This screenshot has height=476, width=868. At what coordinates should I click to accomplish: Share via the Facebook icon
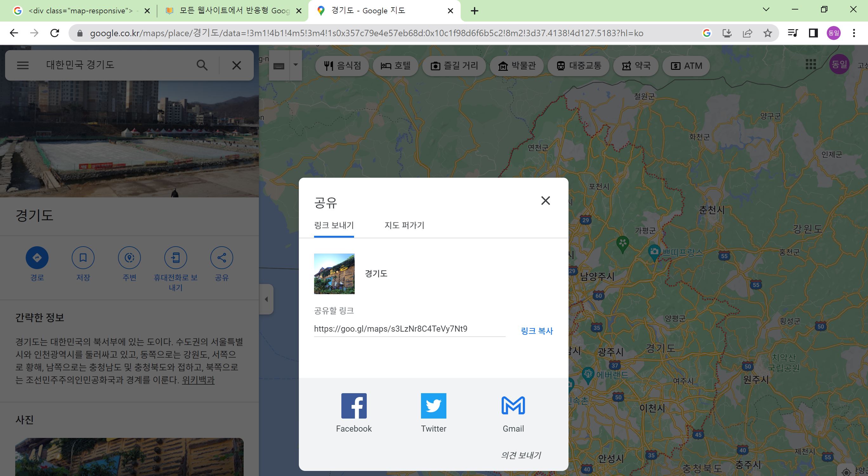click(353, 406)
